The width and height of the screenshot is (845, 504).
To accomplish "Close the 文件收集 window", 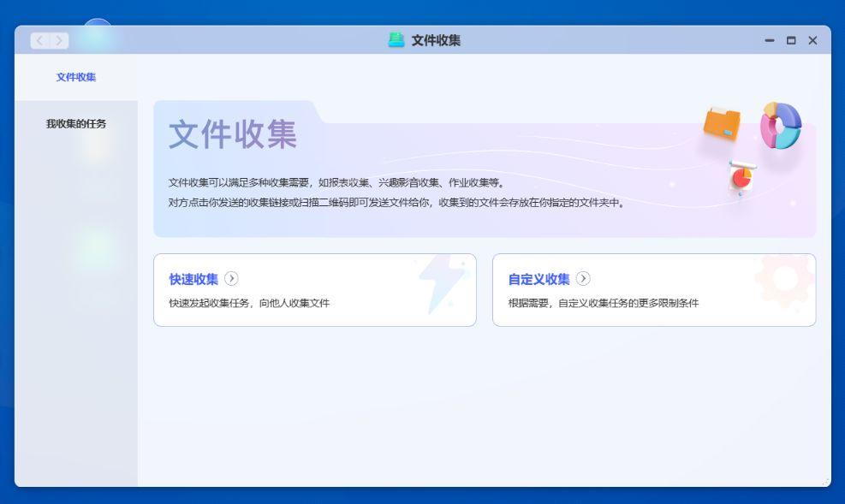I will tap(812, 40).
